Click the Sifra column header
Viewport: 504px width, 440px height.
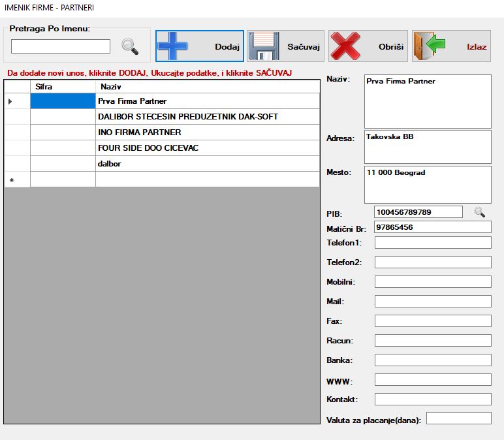point(63,87)
